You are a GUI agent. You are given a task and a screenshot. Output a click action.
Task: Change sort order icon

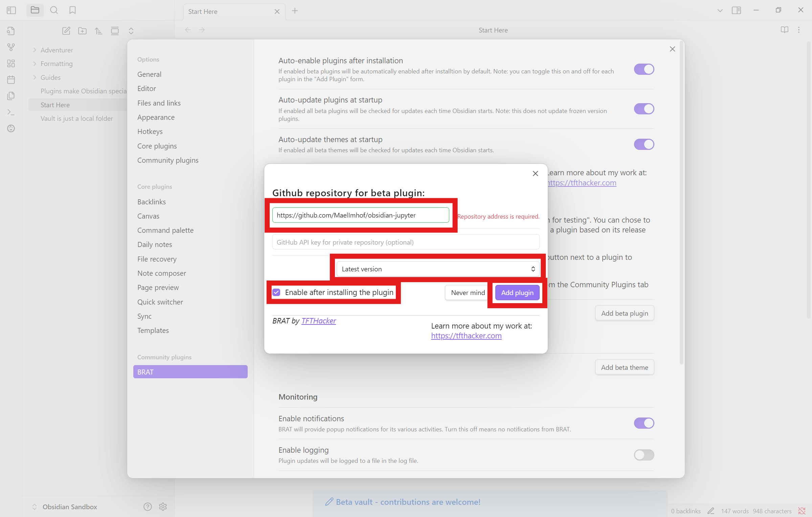tap(98, 31)
